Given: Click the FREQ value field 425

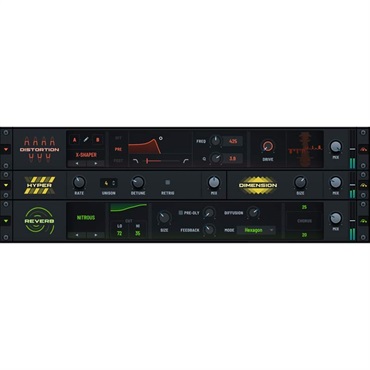Looking at the screenshot, I should [233, 141].
